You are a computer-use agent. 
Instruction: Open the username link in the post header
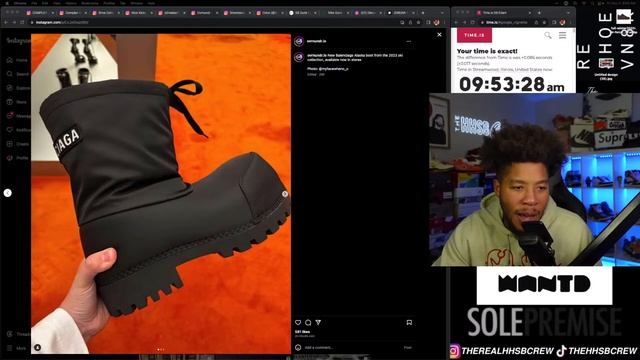(316, 41)
